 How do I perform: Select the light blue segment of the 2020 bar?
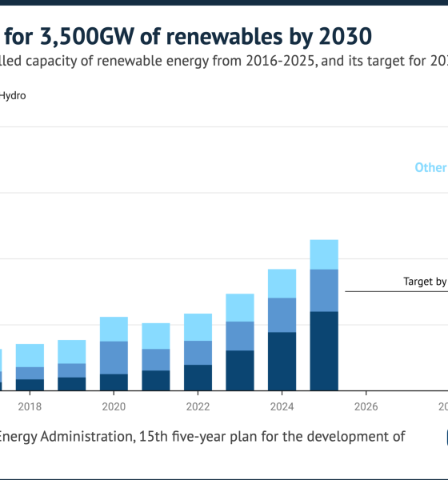click(114, 329)
